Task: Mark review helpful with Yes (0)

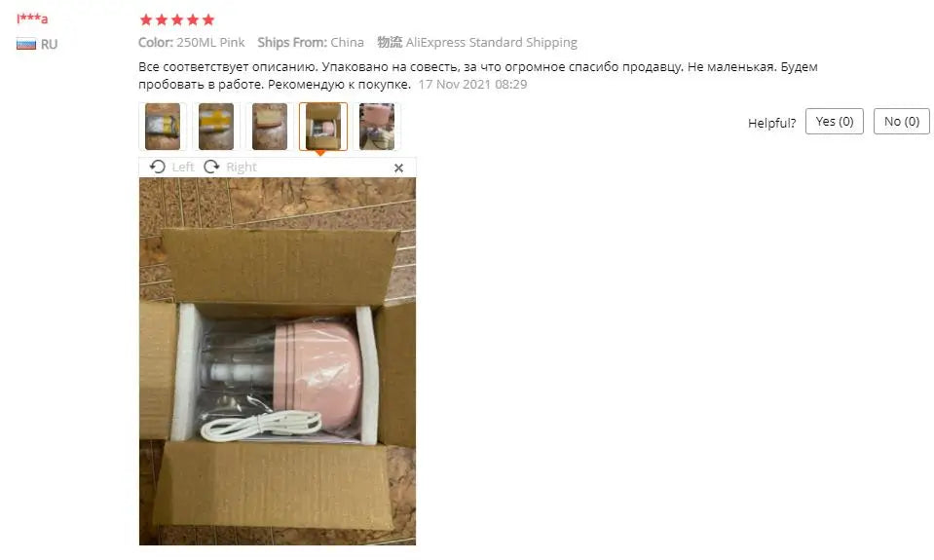Action: [x=834, y=122]
